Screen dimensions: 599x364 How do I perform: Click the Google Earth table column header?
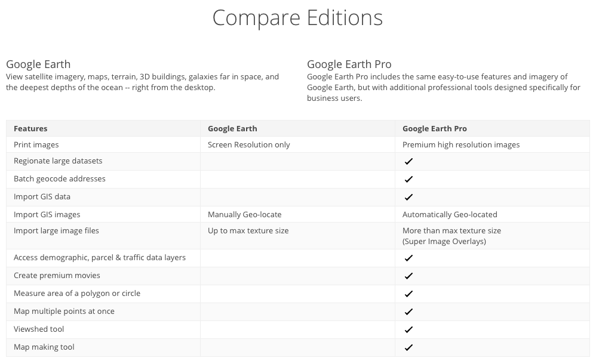pos(232,128)
